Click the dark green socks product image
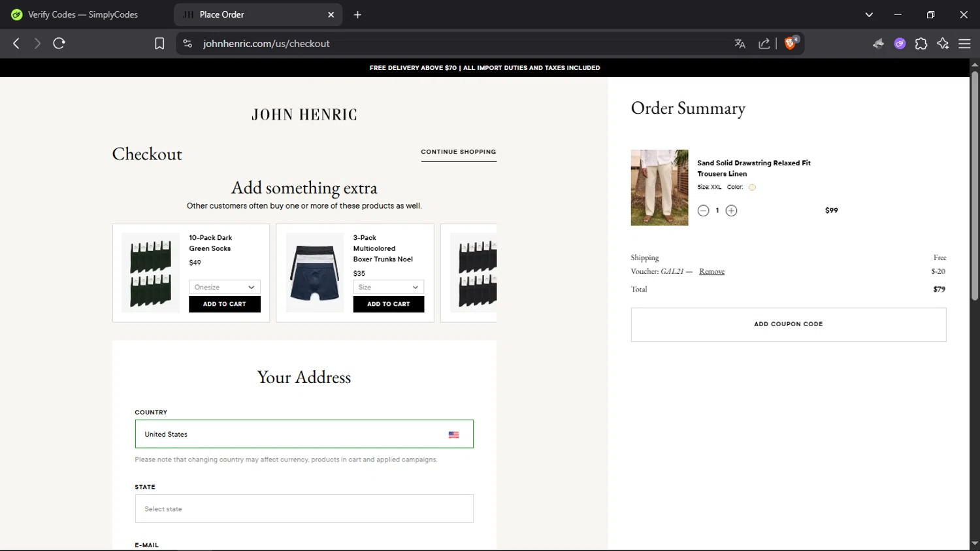The height and width of the screenshot is (551, 980). pos(150,273)
